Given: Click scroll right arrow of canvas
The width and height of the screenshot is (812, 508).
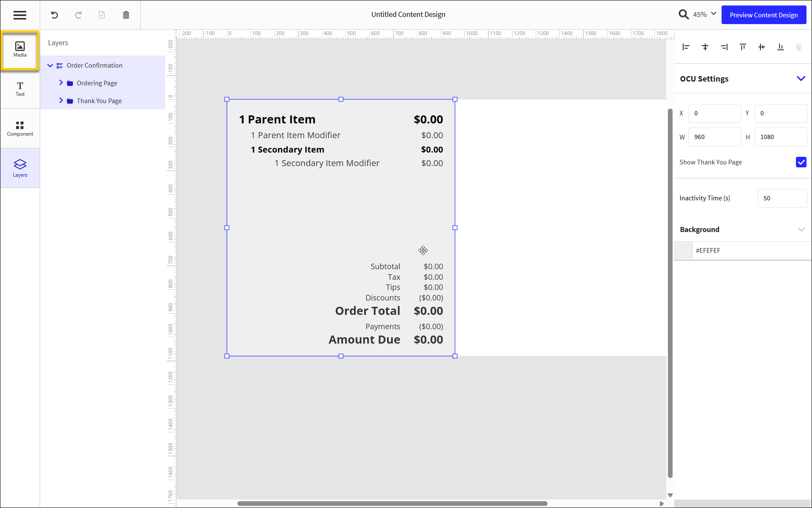Looking at the screenshot, I should click(x=662, y=503).
